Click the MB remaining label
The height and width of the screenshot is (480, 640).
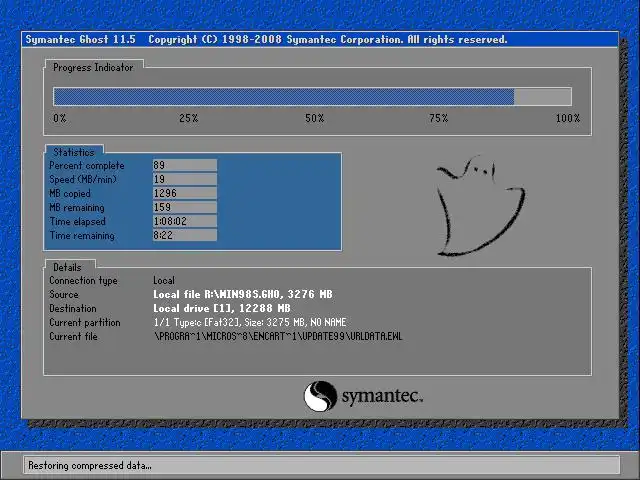[77, 208]
